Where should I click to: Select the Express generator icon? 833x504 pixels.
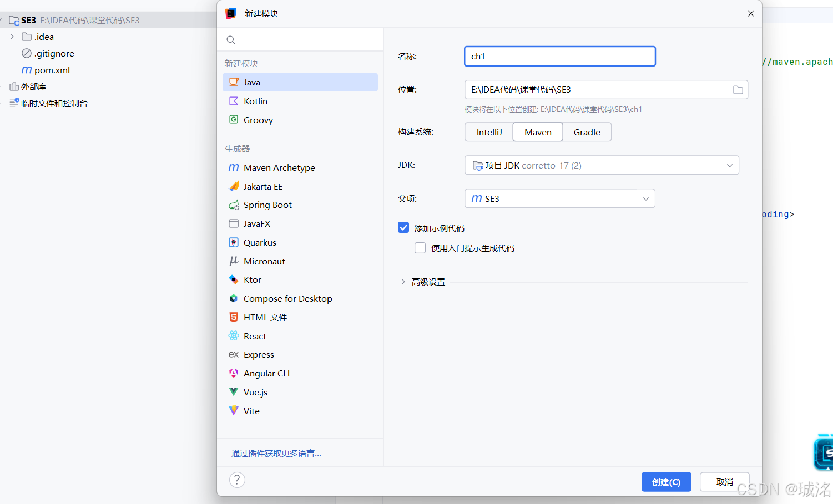(234, 354)
